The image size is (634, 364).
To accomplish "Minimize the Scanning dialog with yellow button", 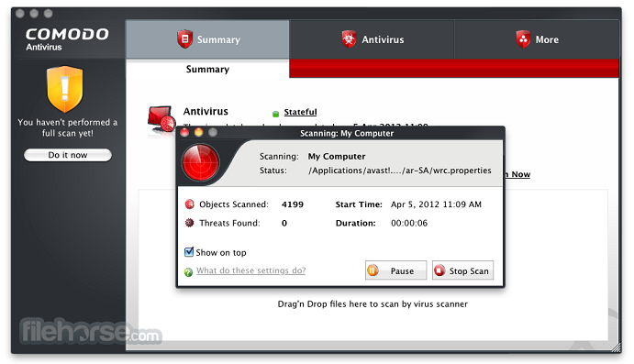I will tap(199, 133).
